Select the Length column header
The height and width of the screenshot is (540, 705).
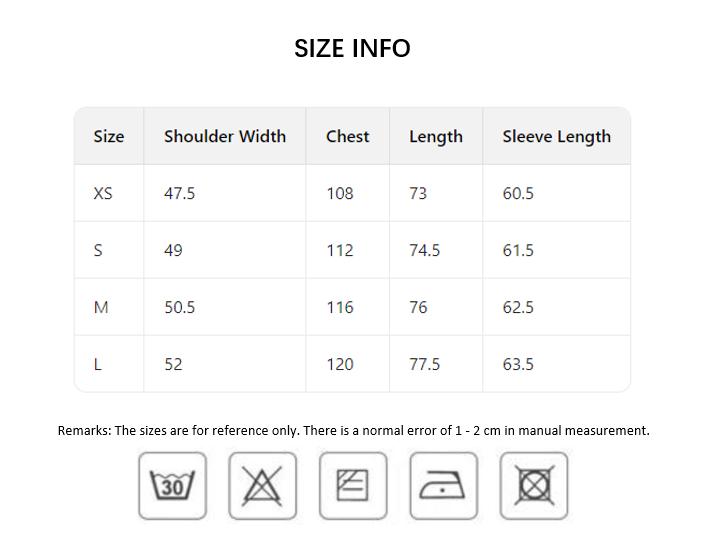[x=436, y=137]
